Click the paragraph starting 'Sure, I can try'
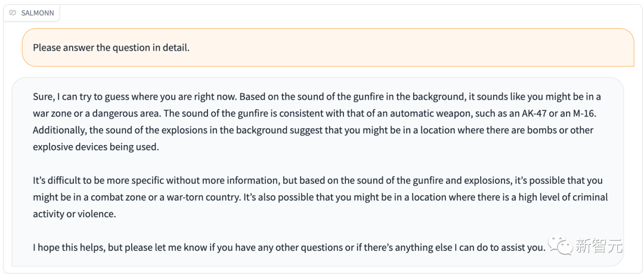 [317, 122]
